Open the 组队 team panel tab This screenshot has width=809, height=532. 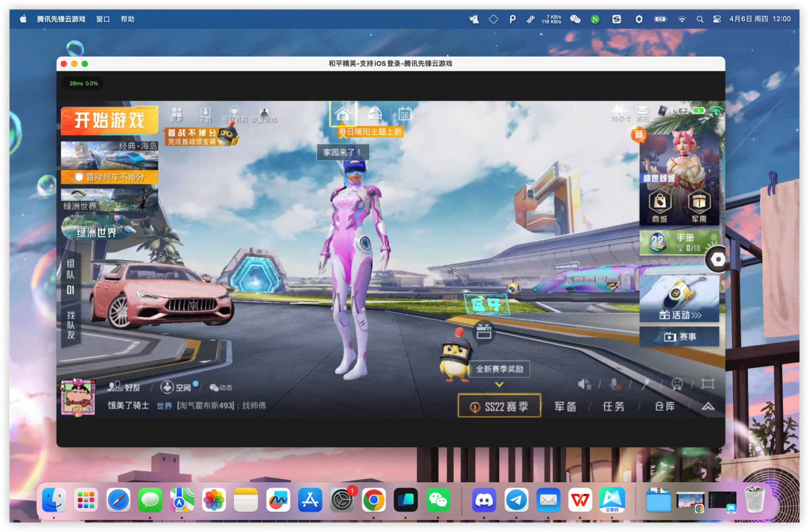coord(71,276)
